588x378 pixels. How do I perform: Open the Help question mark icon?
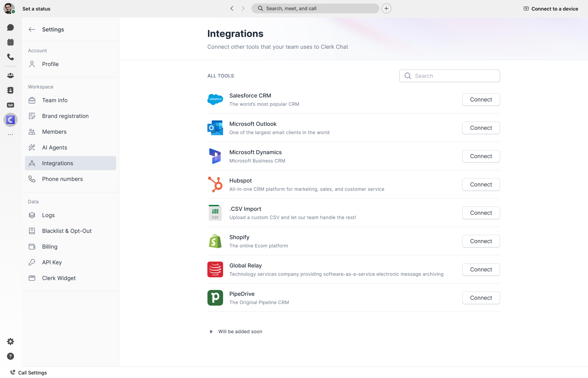(10, 356)
